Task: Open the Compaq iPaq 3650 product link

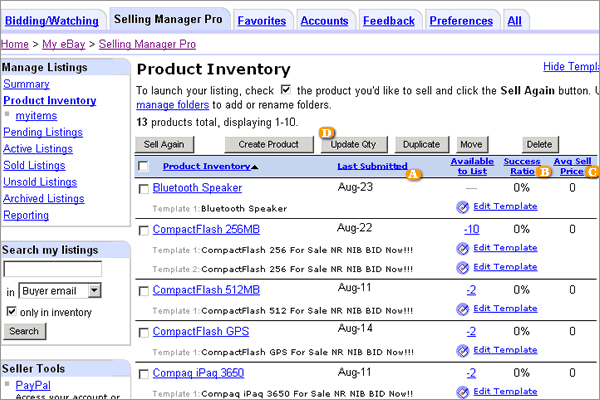Action: click(198, 373)
